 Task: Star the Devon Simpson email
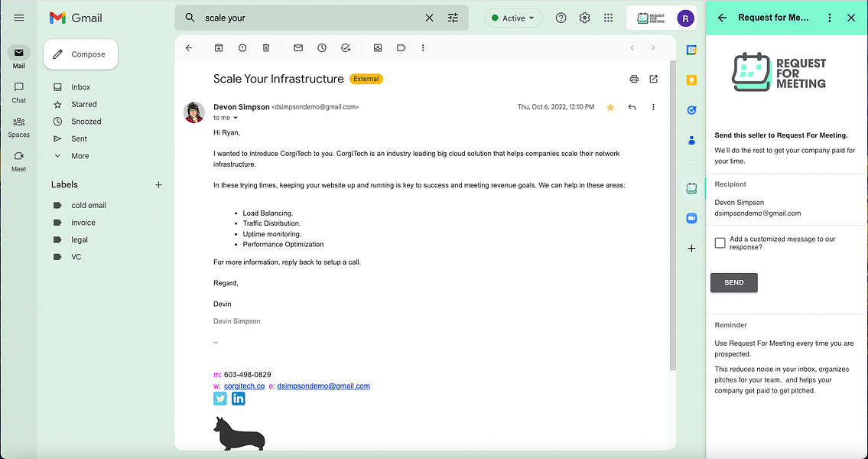[x=610, y=107]
